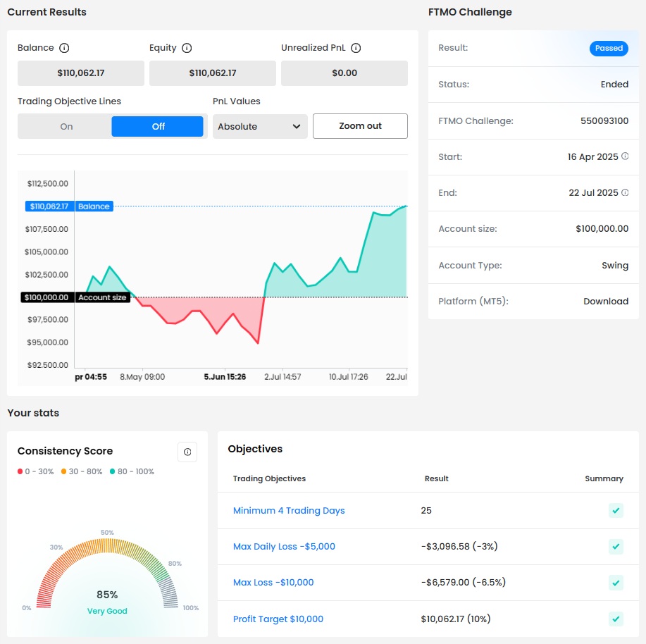Click the $92,500.00 y-axis label
This screenshot has height=644, width=646.
[48, 365]
